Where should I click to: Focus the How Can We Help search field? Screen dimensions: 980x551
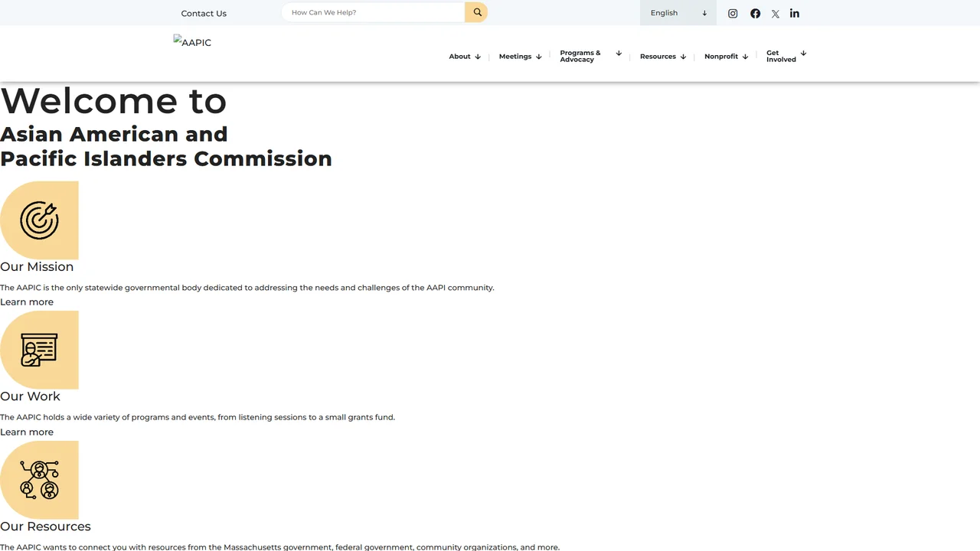(x=373, y=12)
